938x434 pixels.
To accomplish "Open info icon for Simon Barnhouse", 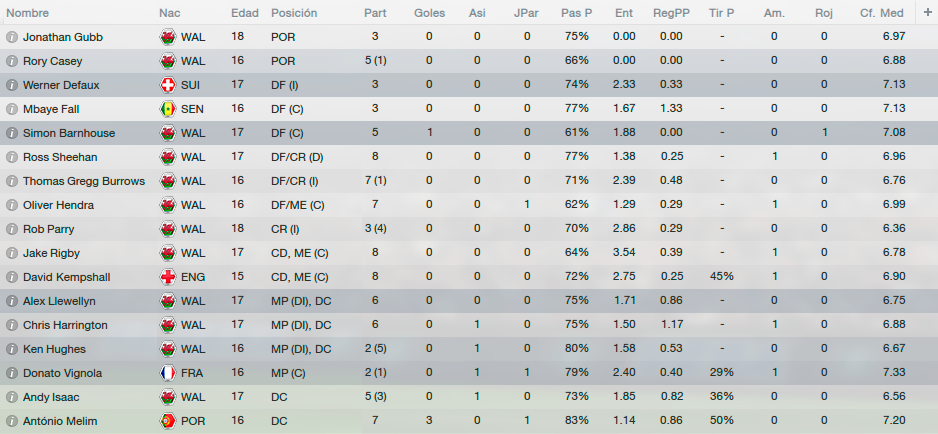I will tap(11, 133).
